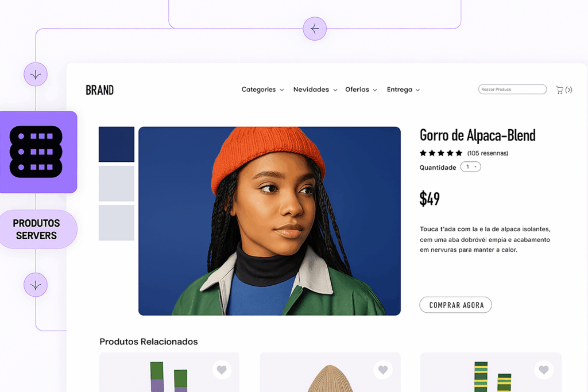Open the Oferias menu
The height and width of the screenshot is (392, 588).
coord(361,90)
